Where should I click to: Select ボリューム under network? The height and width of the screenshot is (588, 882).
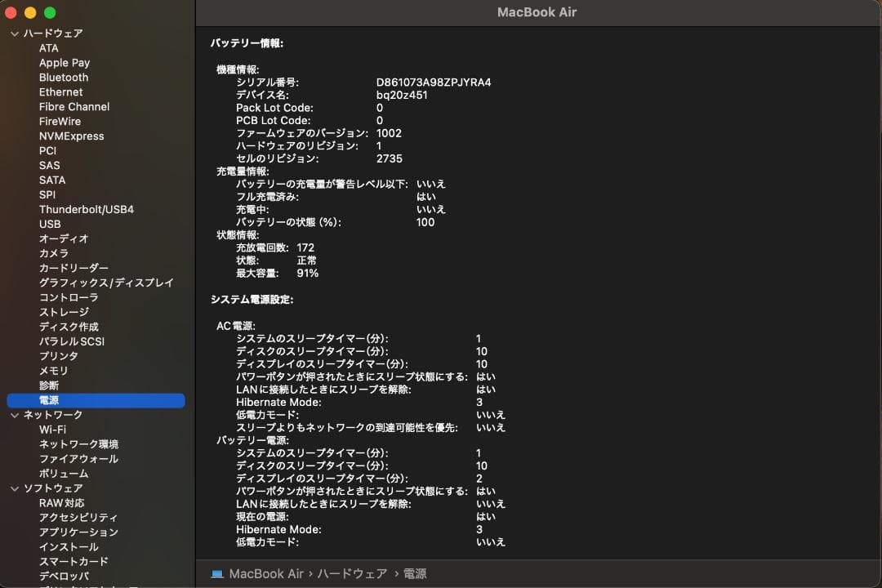pos(64,473)
